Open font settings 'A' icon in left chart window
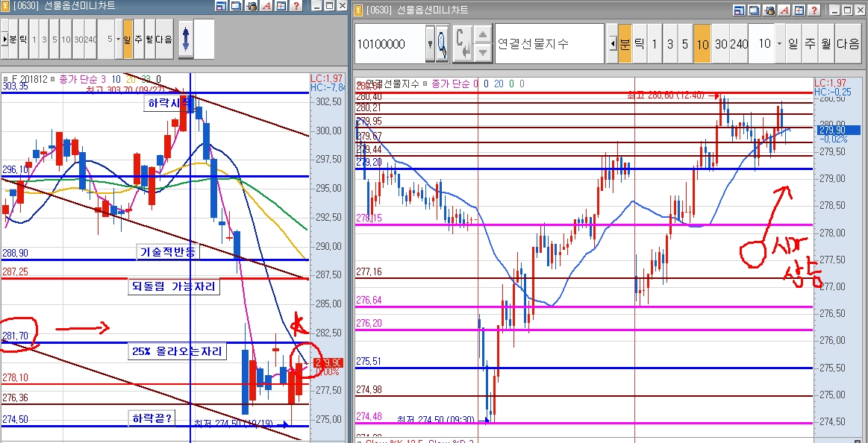This screenshot has width=868, height=443. pyautogui.click(x=266, y=6)
